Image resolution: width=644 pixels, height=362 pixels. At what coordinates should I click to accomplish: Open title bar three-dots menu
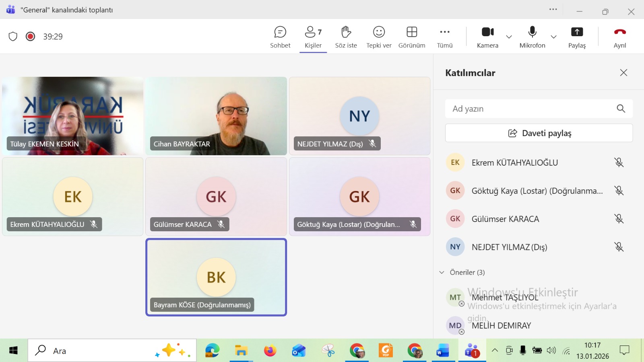[553, 10]
